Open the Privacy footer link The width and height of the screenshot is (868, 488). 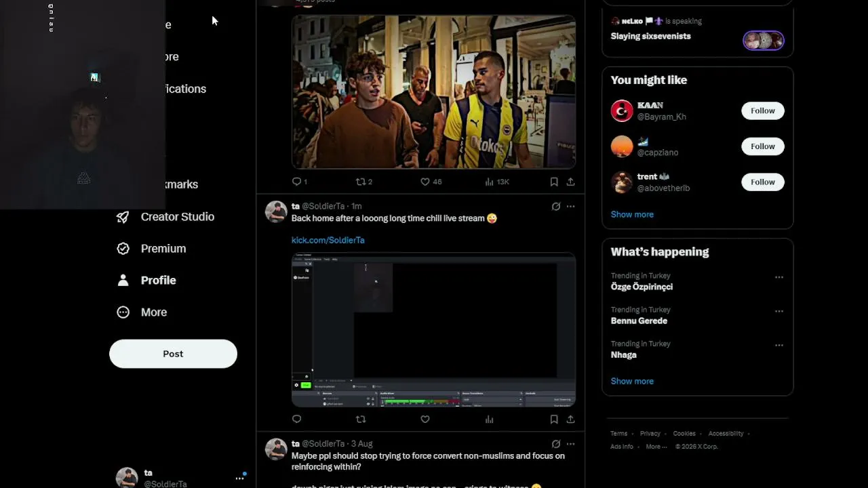(x=650, y=434)
